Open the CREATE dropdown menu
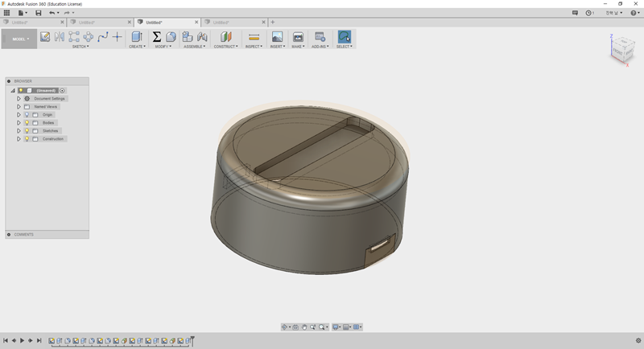Screen dimensions: 644x349 coord(137,47)
